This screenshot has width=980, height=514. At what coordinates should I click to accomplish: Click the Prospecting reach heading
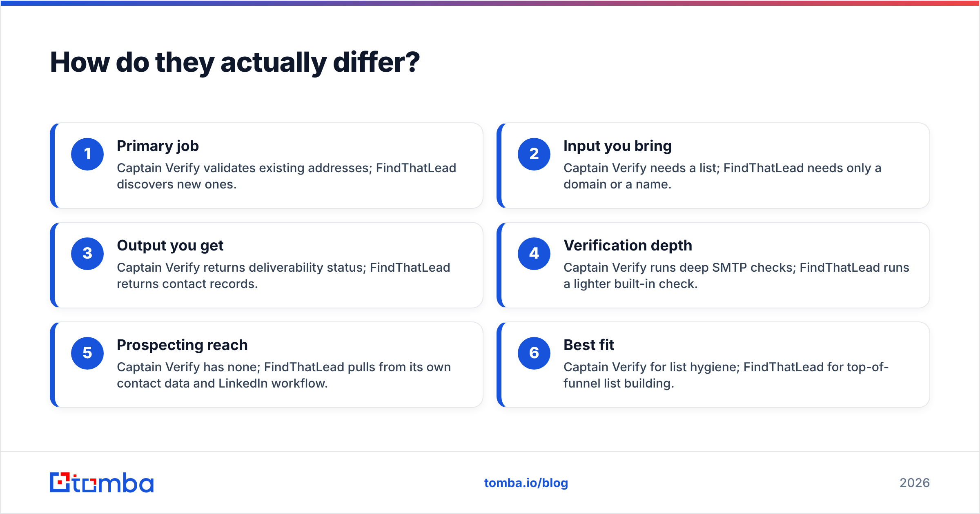(182, 345)
